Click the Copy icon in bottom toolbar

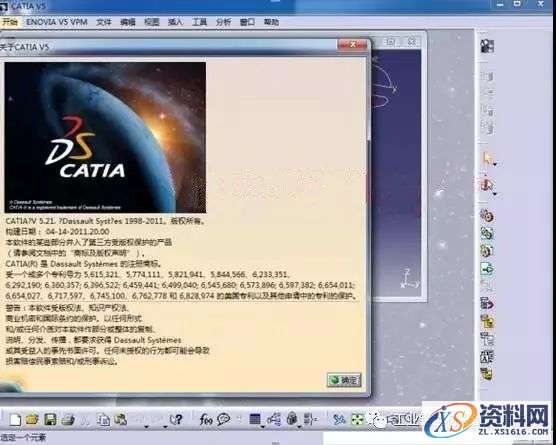click(x=103, y=420)
